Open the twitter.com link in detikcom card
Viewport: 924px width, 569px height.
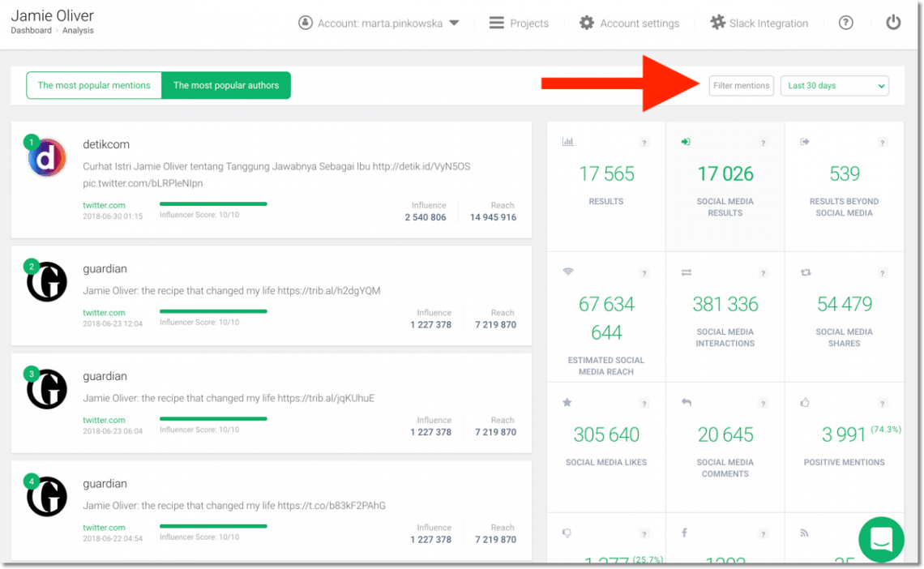(x=104, y=206)
